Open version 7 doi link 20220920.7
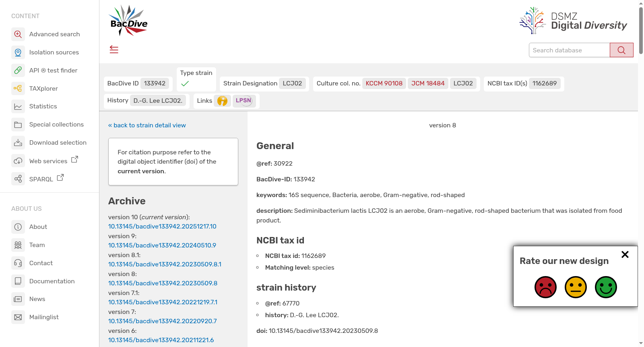Viewport: 644px width, 347px height. 163,321
